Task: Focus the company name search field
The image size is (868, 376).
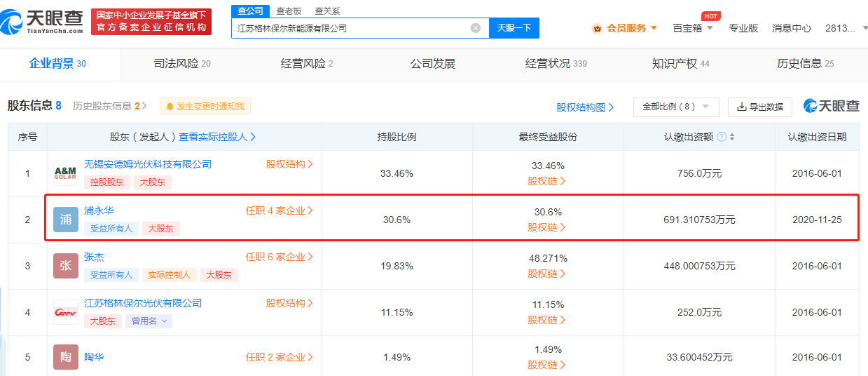Action: pyautogui.click(x=352, y=28)
